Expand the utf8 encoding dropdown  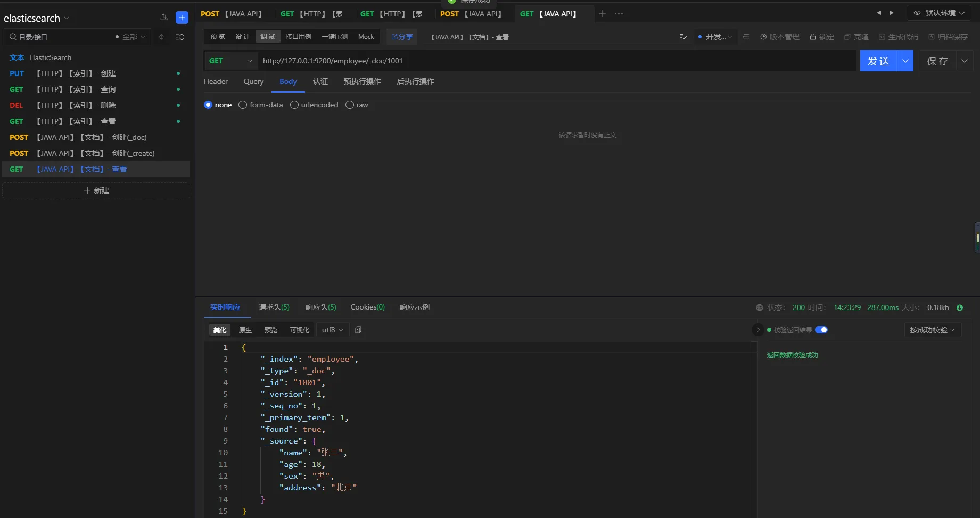[x=333, y=330]
